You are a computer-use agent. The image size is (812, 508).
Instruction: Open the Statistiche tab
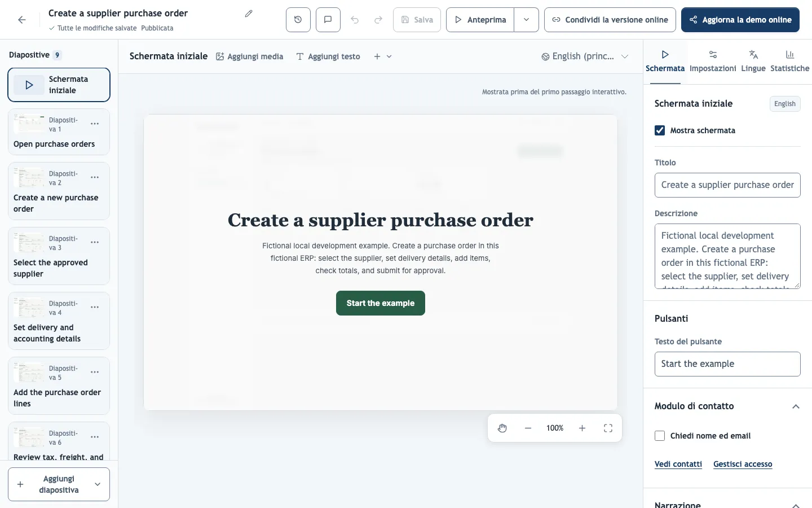[789, 62]
